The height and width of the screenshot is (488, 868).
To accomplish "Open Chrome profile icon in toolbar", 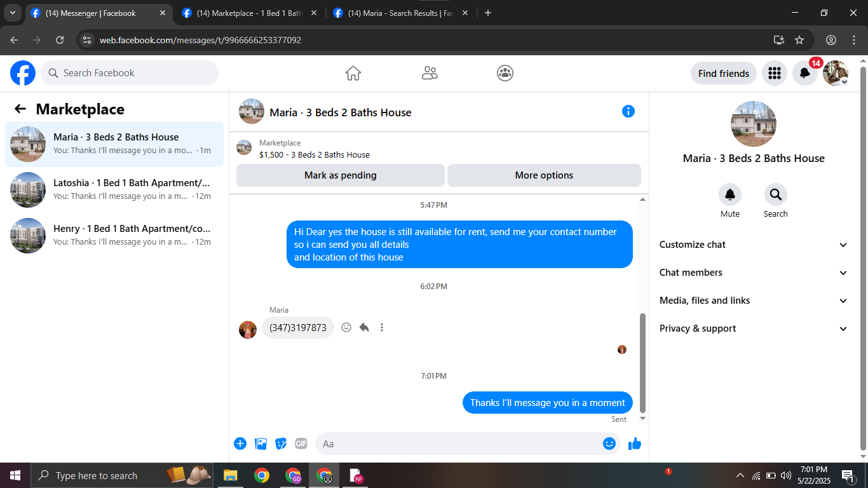I will [x=831, y=40].
